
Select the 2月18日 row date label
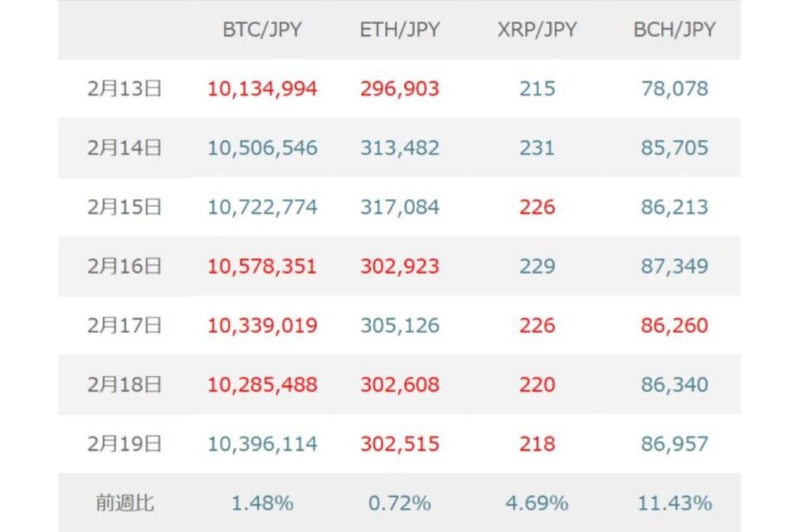(125, 385)
